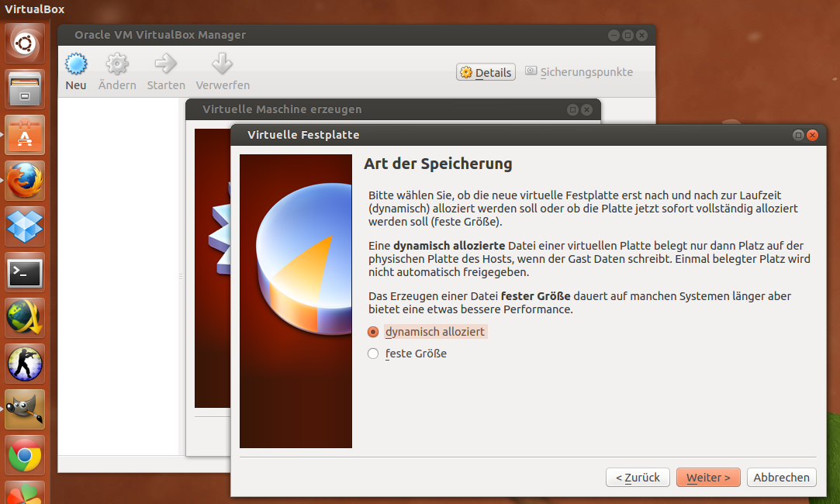This screenshot has height=504, width=840.
Task: Click the Starten arrow icon
Action: point(165,64)
